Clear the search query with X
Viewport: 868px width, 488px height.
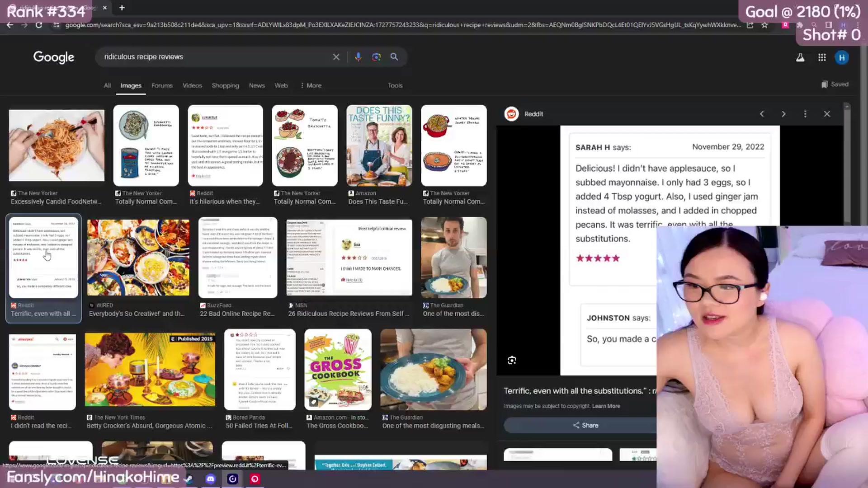point(336,57)
